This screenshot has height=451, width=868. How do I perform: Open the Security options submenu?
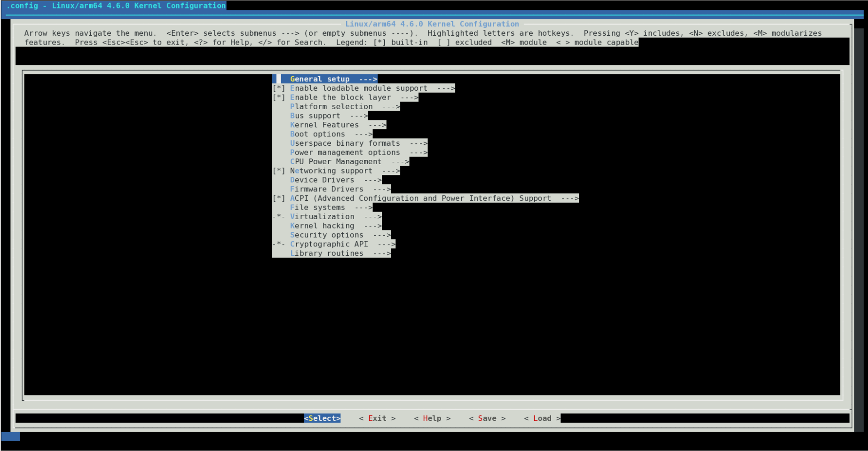tap(327, 235)
